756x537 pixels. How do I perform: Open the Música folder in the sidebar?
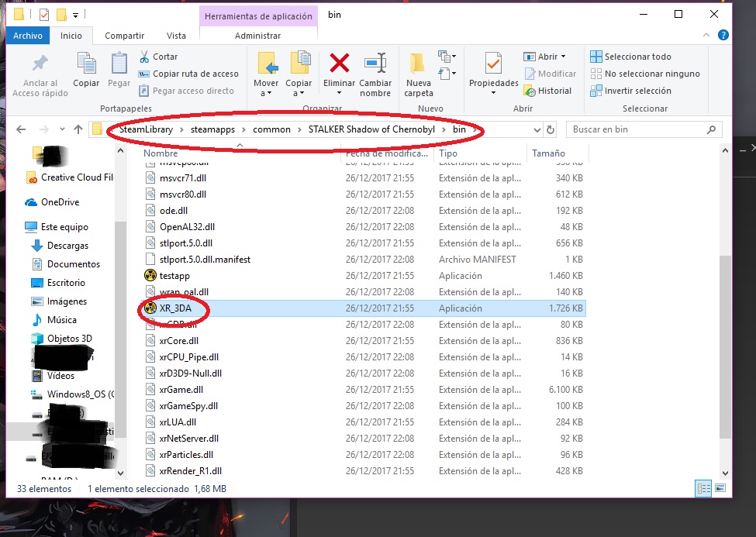(x=54, y=319)
